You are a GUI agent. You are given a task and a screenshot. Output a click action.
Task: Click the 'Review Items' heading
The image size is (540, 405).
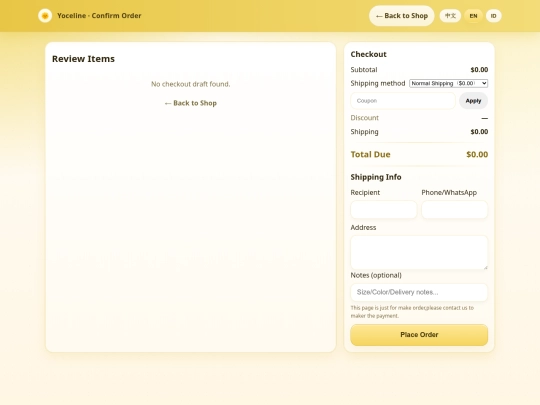coord(83,59)
